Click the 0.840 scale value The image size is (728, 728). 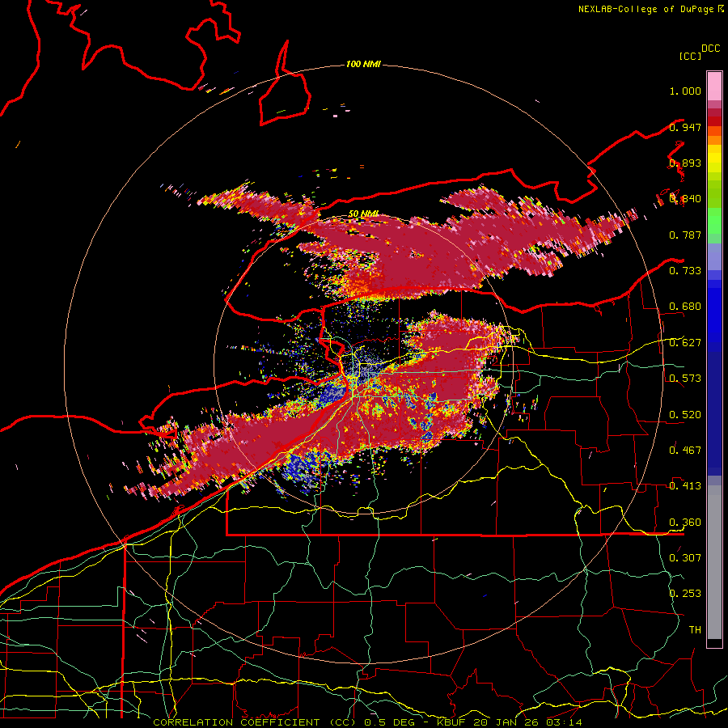tap(685, 199)
